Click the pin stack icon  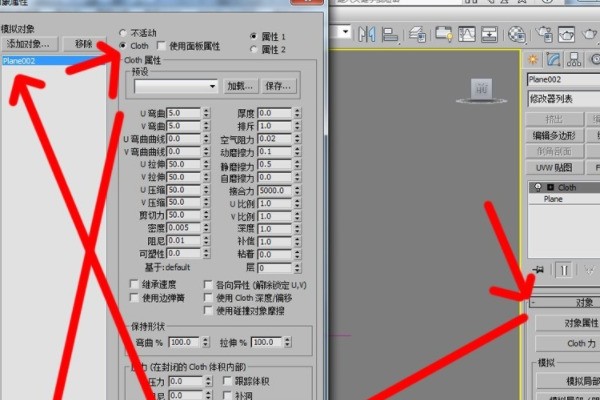pos(539,270)
